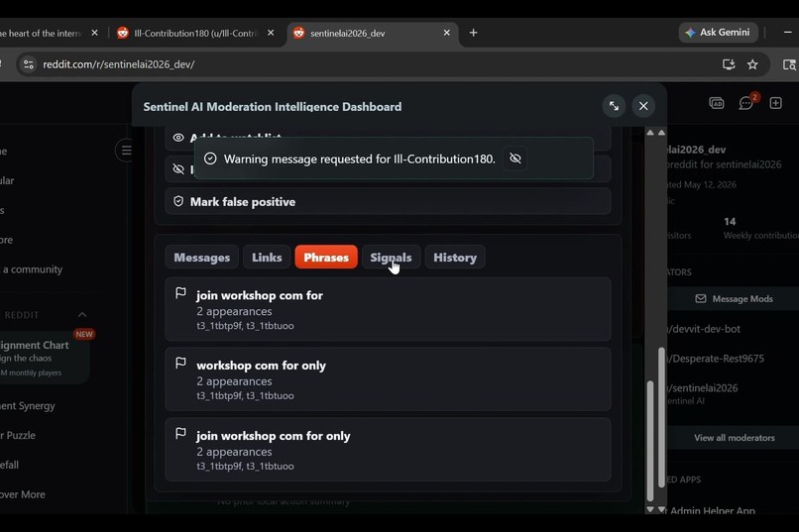Click the install app icon in address bar

pyautogui.click(x=729, y=64)
